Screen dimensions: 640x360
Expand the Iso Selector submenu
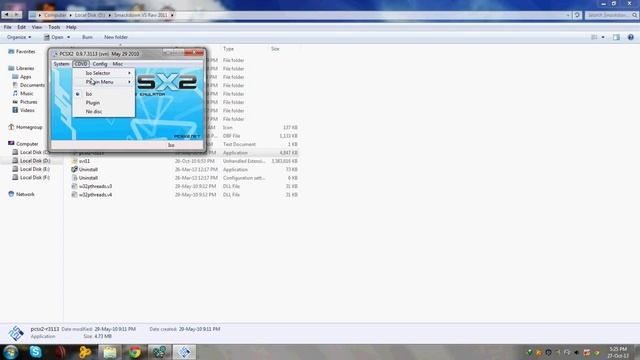[104, 73]
